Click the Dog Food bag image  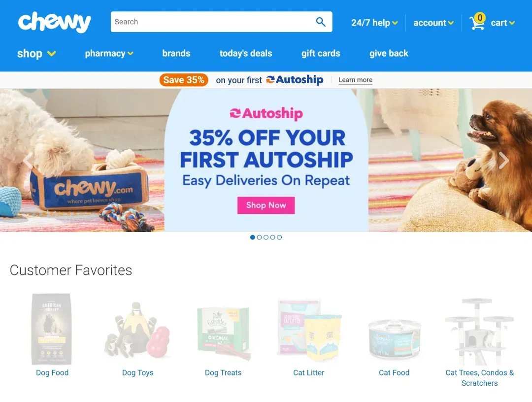pyautogui.click(x=52, y=329)
